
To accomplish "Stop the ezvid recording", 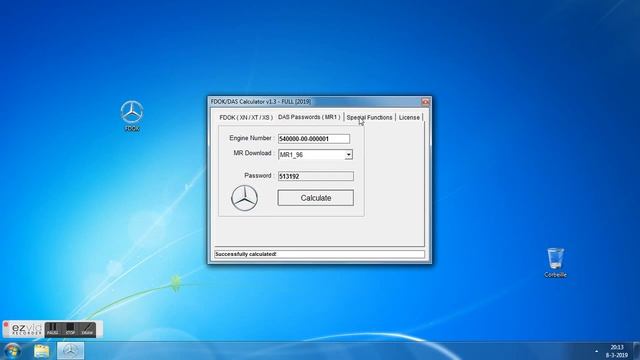I will 70,329.
